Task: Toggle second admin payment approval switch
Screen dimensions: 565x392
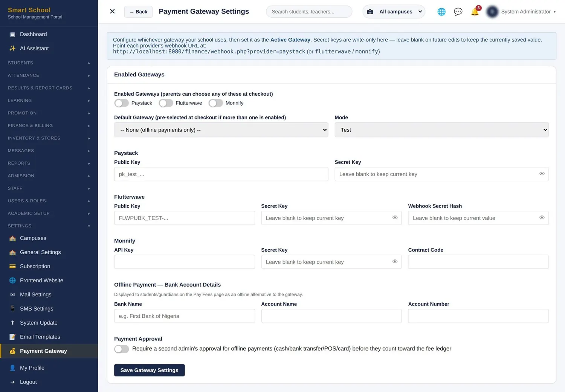Action: click(x=121, y=349)
